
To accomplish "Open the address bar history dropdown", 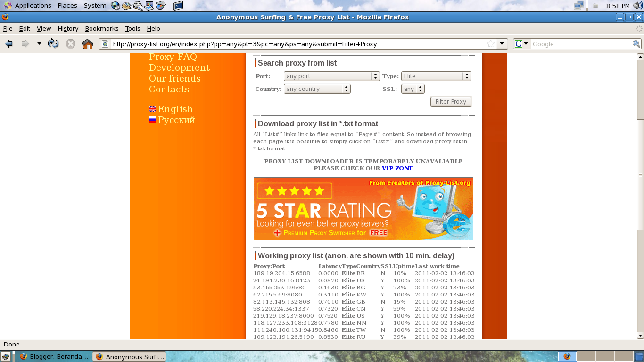I will tap(502, 44).
